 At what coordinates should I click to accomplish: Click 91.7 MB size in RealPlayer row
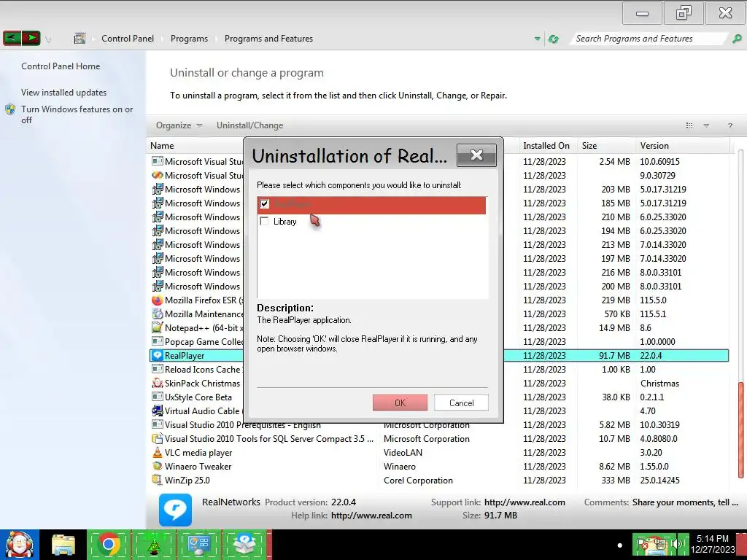pyautogui.click(x=614, y=356)
